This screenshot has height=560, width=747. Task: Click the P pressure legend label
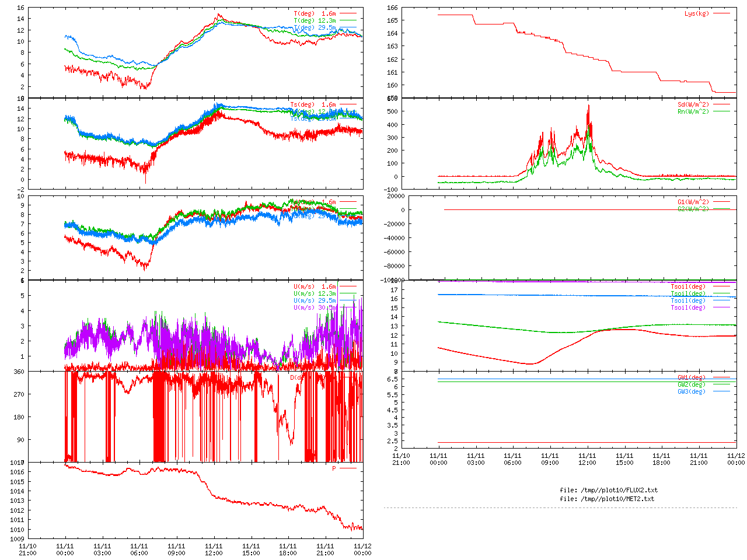(334, 468)
